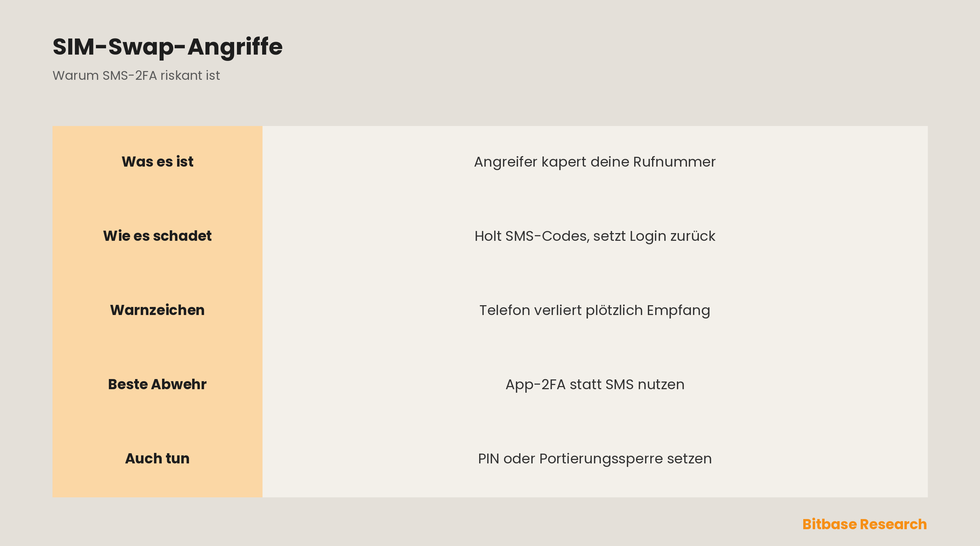
Task: Click the Auch tun label
Action: 157,458
